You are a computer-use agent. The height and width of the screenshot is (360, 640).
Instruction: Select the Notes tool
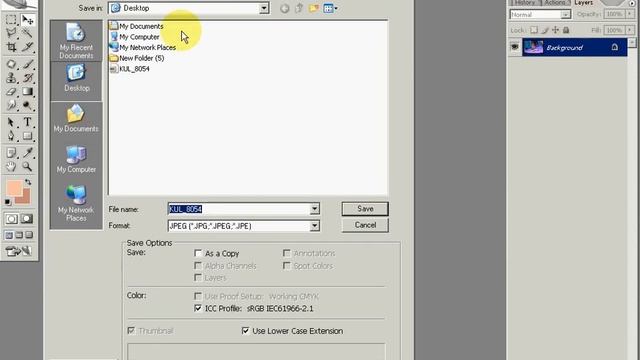click(11, 153)
